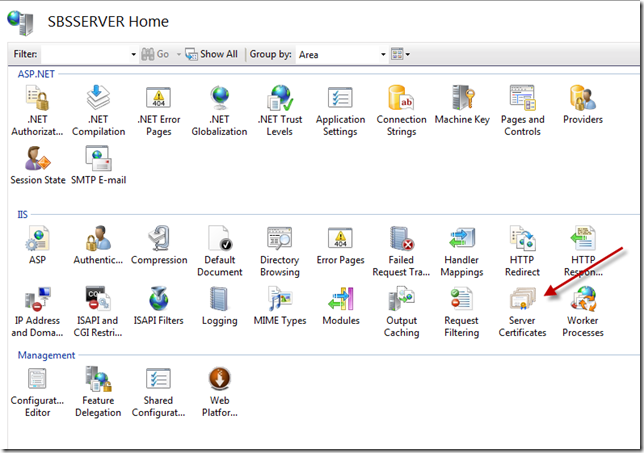This screenshot has width=644, height=453.
Task: Collapse the ASP.NET group header
Action: point(37,74)
